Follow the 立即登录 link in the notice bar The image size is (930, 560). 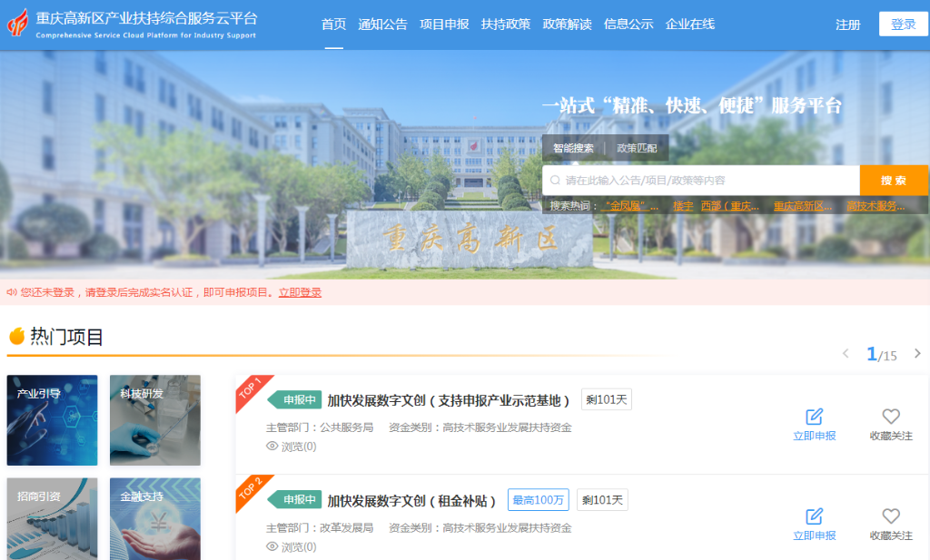pyautogui.click(x=299, y=291)
